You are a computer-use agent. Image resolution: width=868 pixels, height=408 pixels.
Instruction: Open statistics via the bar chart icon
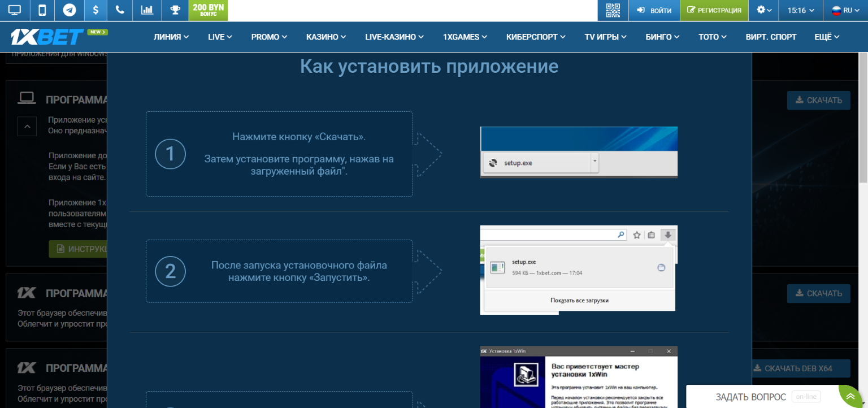click(x=147, y=10)
